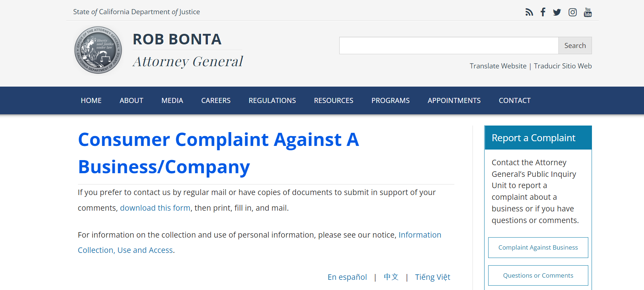Viewport: 644px width, 290px height.
Task: Click inside the search text field
Action: [x=449, y=45]
